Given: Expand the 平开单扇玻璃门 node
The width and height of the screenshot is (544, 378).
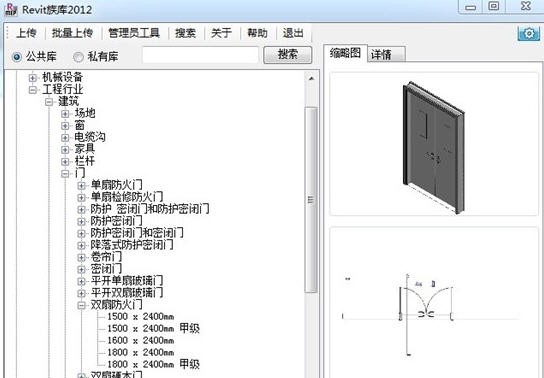Looking at the screenshot, I should [x=82, y=281].
